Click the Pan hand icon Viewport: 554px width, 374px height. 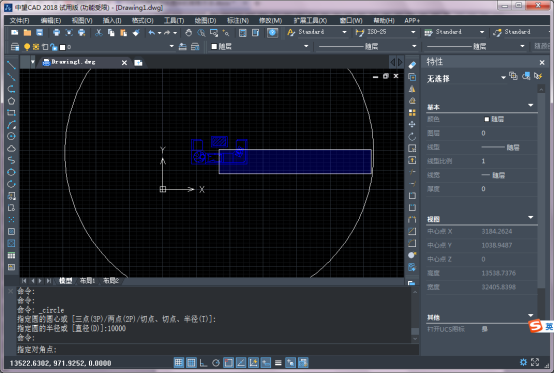[189, 33]
